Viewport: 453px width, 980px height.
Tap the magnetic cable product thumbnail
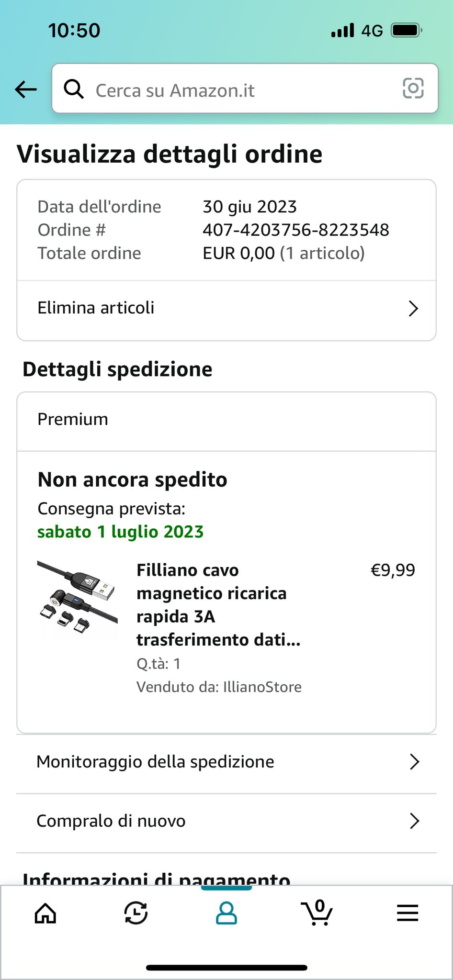point(78,598)
